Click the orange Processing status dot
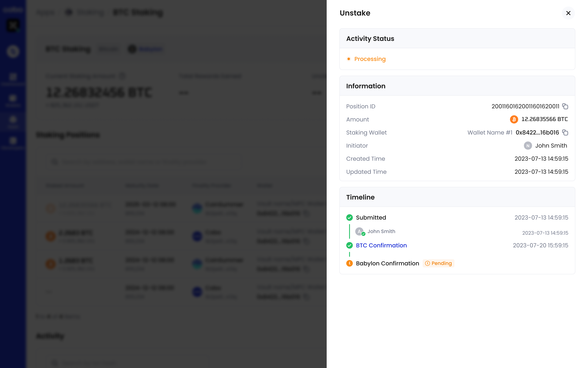 coord(349,59)
